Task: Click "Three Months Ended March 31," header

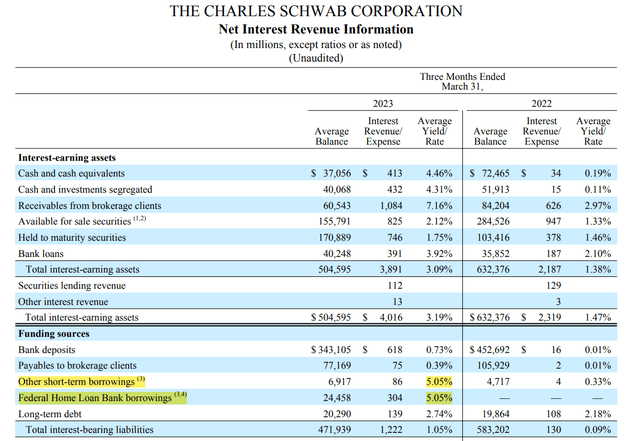Action: click(x=462, y=82)
